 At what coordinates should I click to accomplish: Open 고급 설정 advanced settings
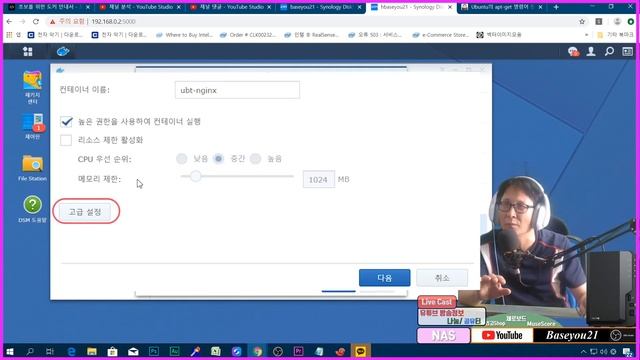coord(85,212)
